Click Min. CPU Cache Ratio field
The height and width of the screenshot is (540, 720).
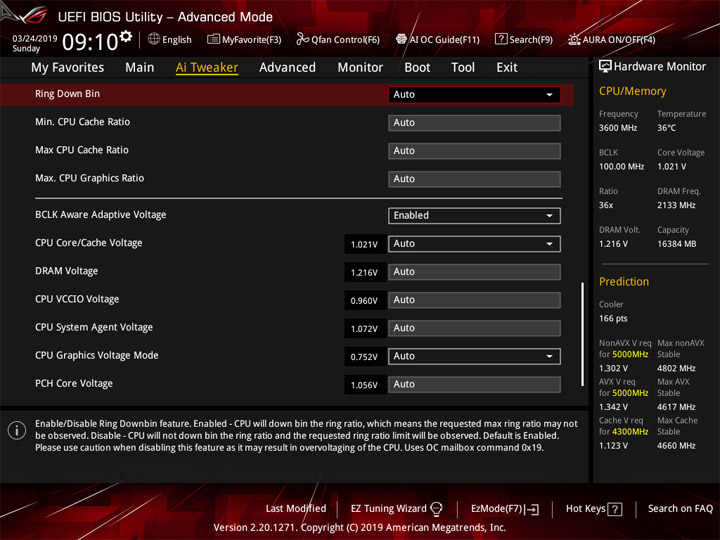(x=474, y=123)
